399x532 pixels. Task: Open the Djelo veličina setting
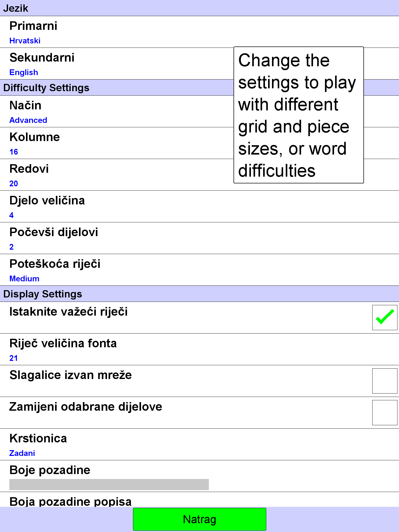[199, 207]
